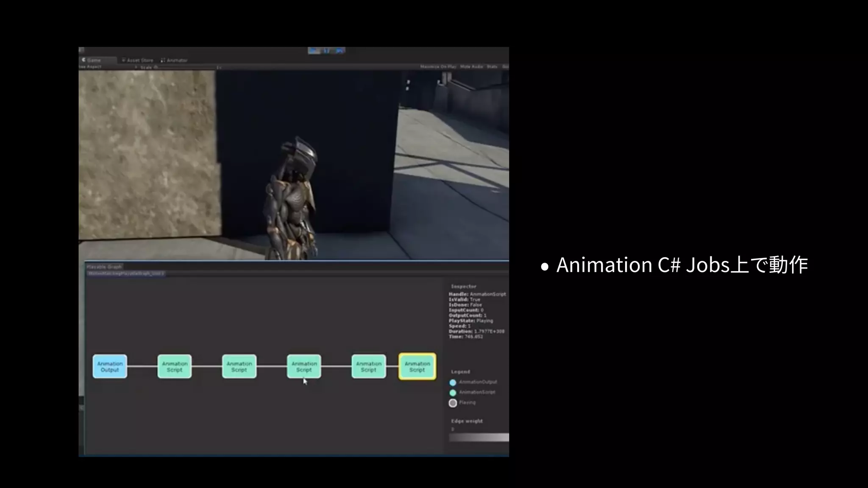Select the Playable Graph window tab
The height and width of the screenshot is (488, 868).
click(104, 266)
